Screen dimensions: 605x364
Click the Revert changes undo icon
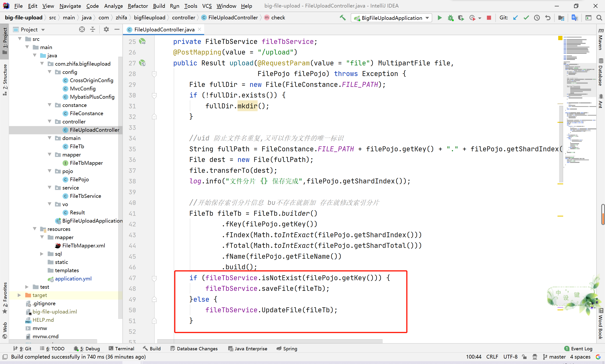coord(548,18)
